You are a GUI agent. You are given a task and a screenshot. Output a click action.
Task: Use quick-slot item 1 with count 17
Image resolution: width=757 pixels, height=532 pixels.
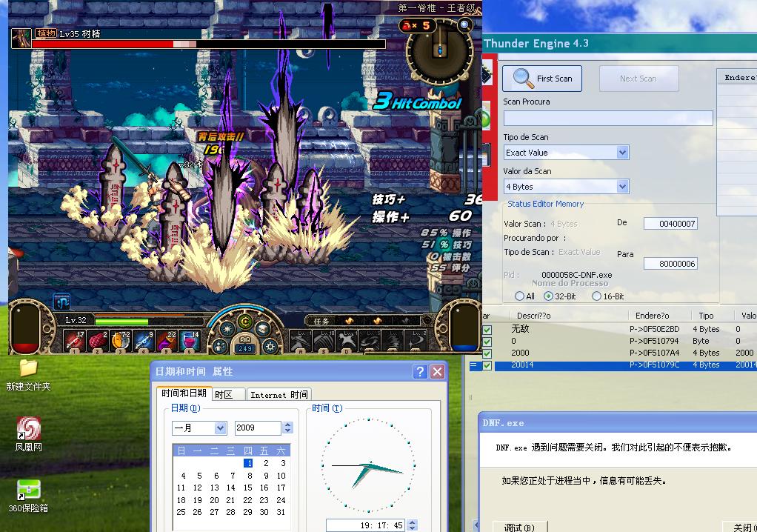click(74, 340)
